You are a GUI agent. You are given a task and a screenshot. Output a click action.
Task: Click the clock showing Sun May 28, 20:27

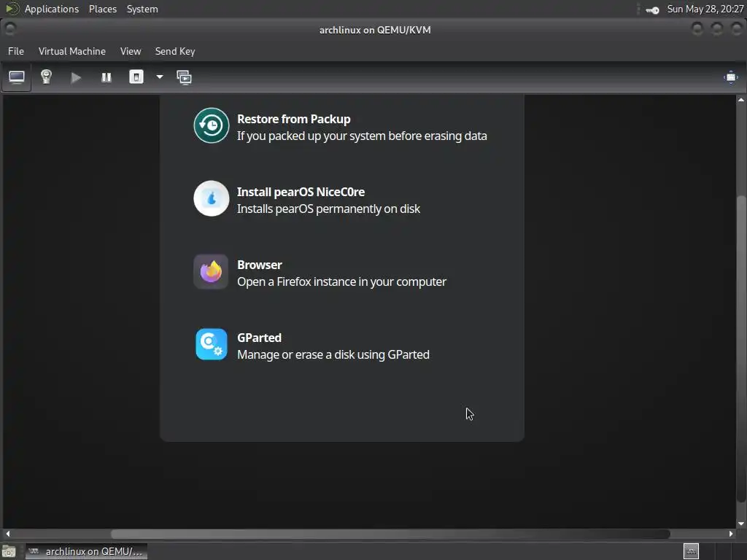pos(705,9)
